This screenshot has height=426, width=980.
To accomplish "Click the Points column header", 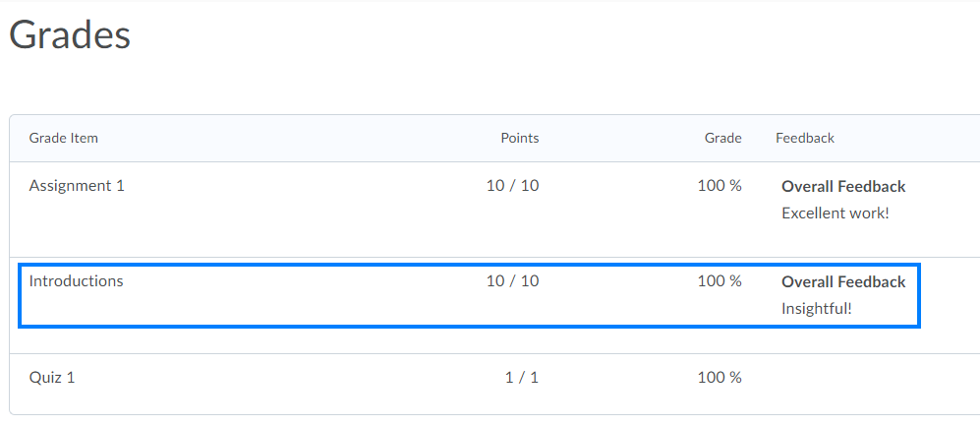I will (519, 138).
